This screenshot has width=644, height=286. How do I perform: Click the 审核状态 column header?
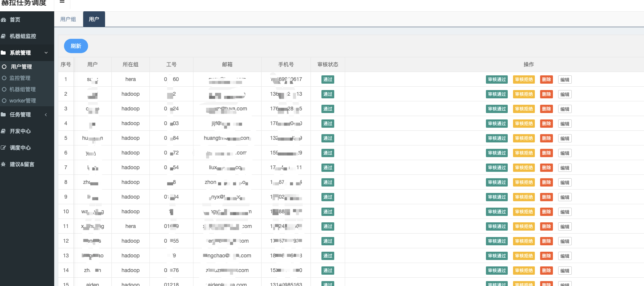click(328, 64)
